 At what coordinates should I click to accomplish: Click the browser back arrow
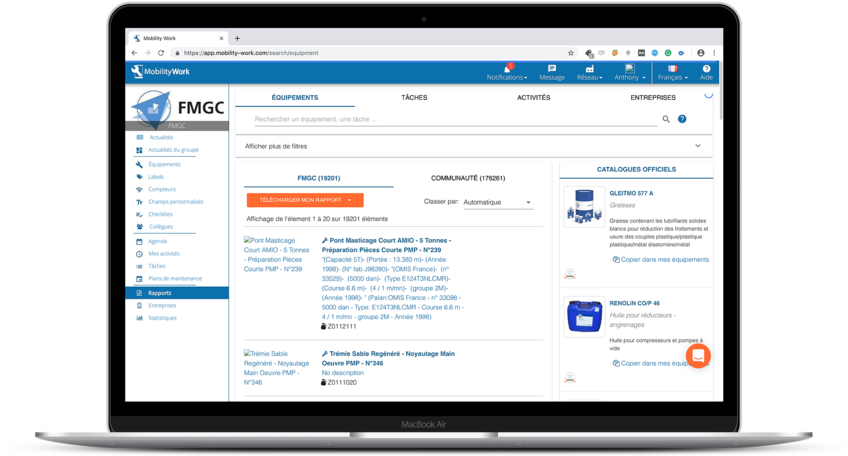tap(135, 53)
